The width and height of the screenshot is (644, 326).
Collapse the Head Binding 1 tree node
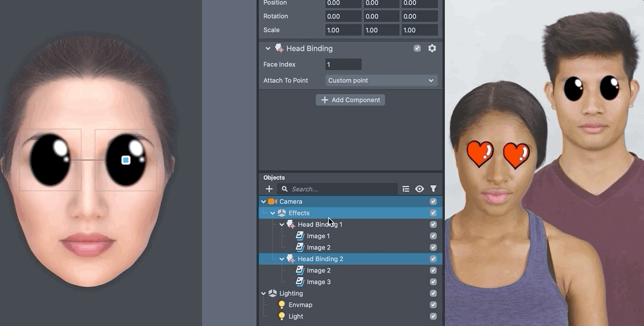point(282,224)
